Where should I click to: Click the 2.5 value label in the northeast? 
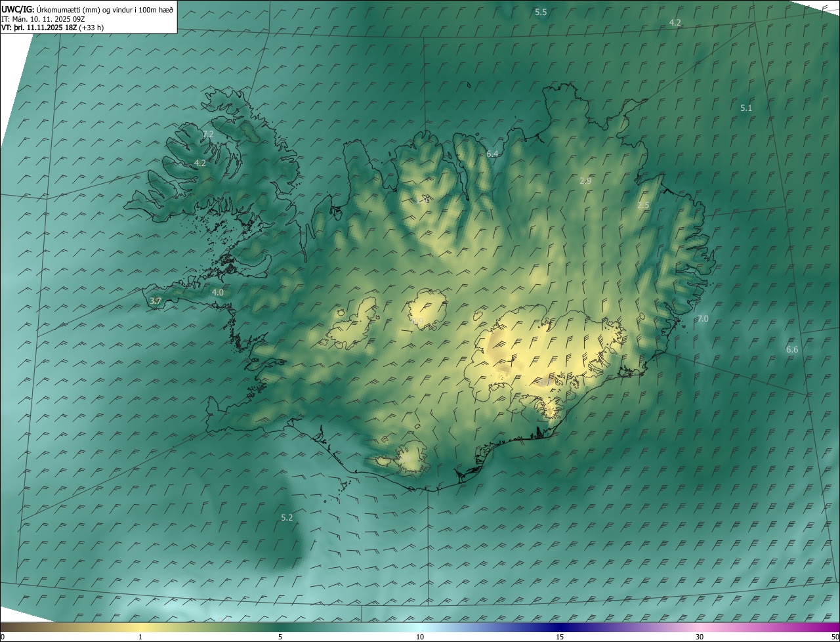[643, 205]
